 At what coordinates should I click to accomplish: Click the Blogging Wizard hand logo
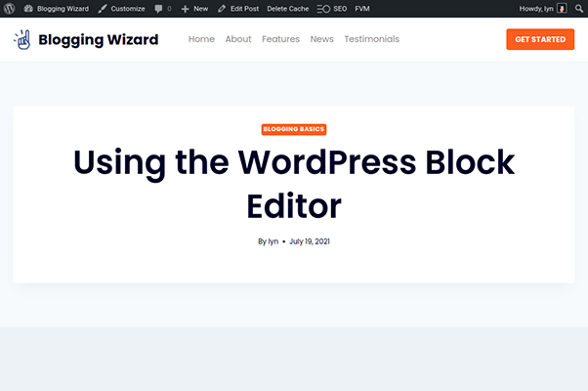22,39
